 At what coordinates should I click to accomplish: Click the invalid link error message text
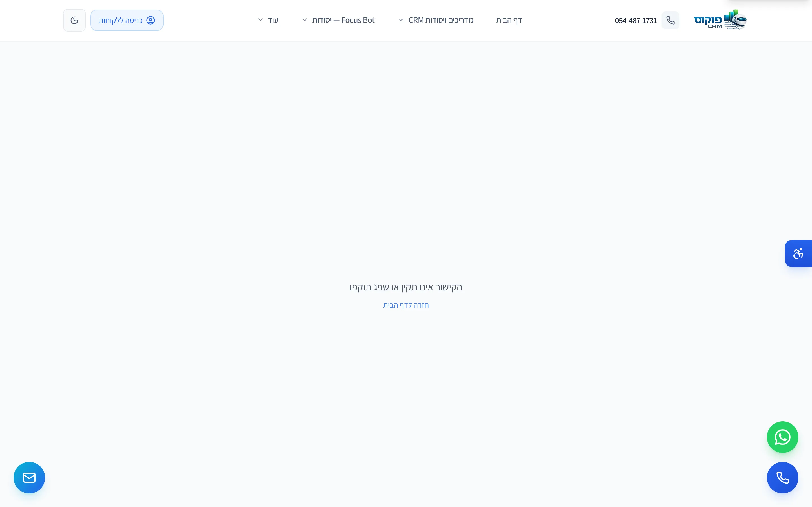point(406,287)
